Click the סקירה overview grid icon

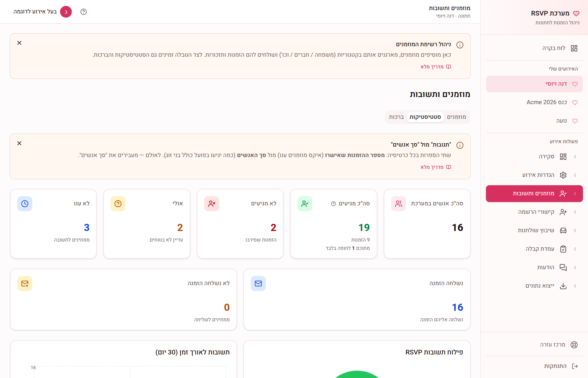click(x=563, y=157)
